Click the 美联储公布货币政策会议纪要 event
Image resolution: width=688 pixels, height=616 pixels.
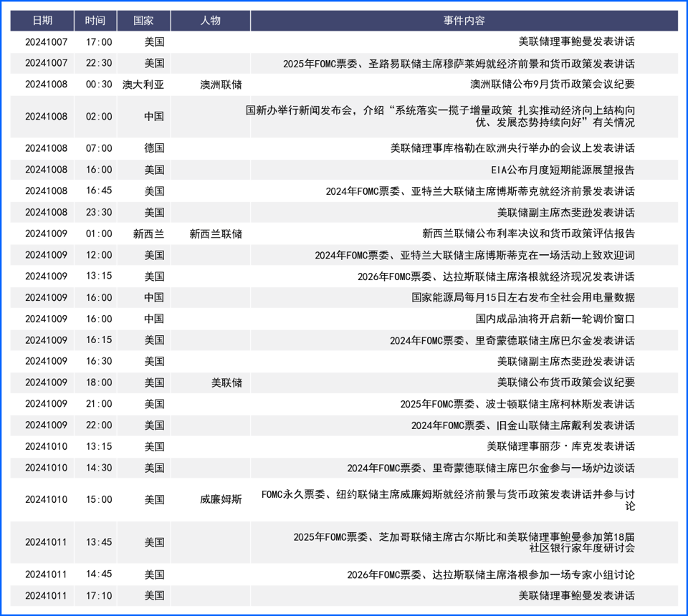point(565,382)
